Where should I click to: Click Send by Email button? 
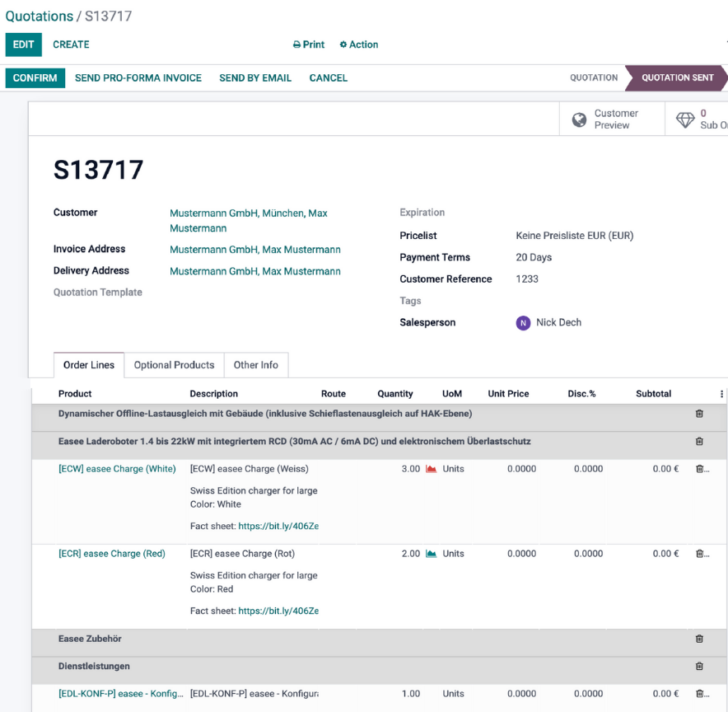(x=255, y=77)
